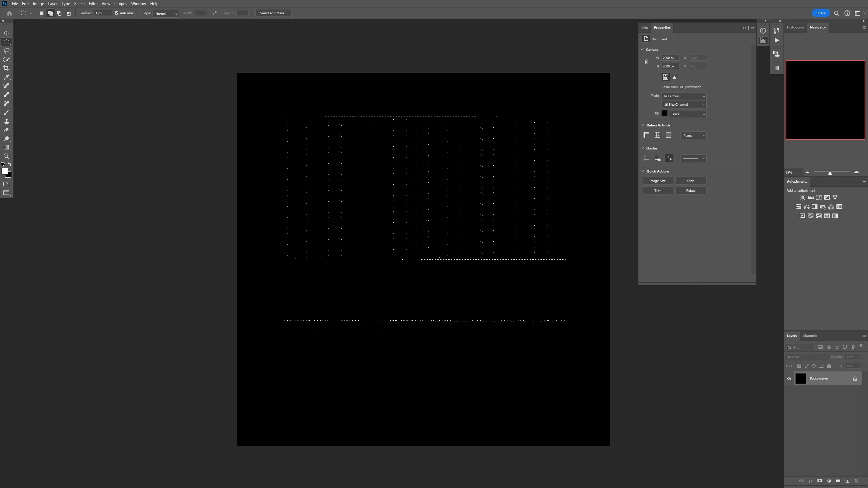Click the Image Size button
Screen dimensions: 868x488
[657, 181]
